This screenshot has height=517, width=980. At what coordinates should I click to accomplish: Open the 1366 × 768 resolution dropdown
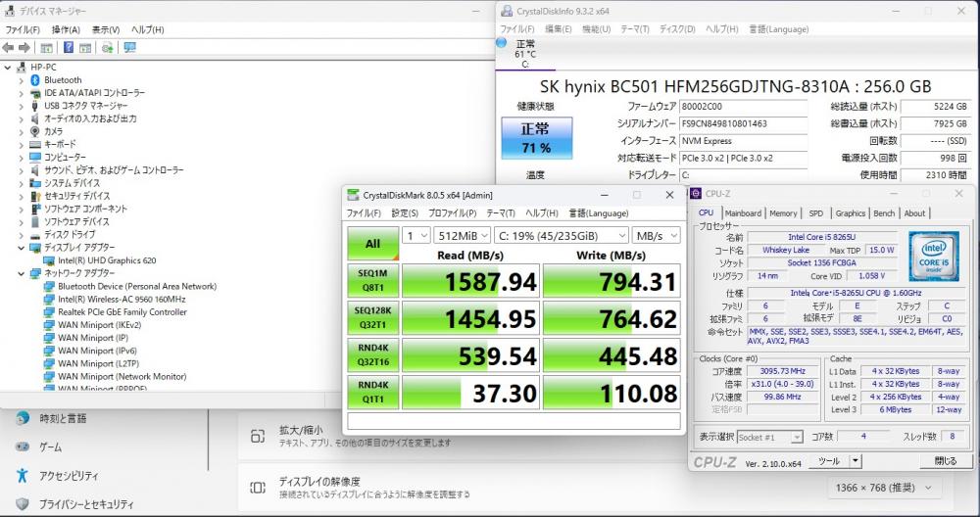884,487
